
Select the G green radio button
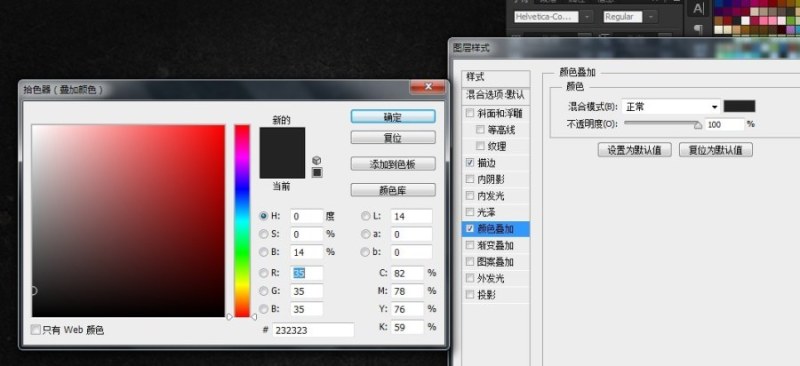coord(263,291)
